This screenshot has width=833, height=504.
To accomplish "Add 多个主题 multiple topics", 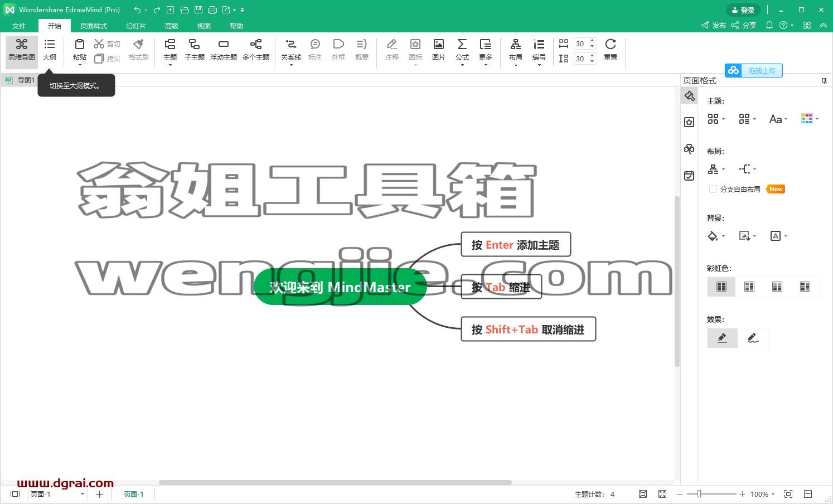I will [x=256, y=50].
